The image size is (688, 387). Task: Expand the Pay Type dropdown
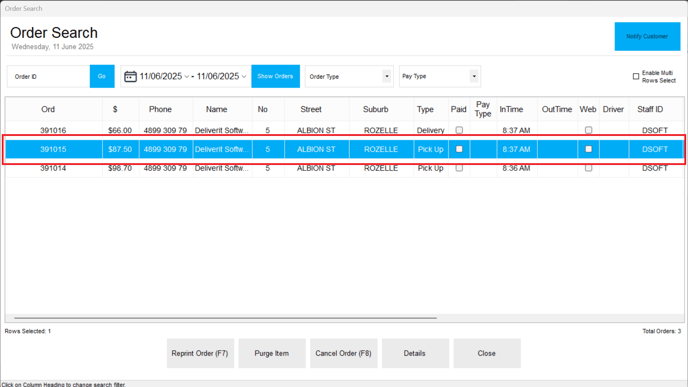pyautogui.click(x=474, y=76)
